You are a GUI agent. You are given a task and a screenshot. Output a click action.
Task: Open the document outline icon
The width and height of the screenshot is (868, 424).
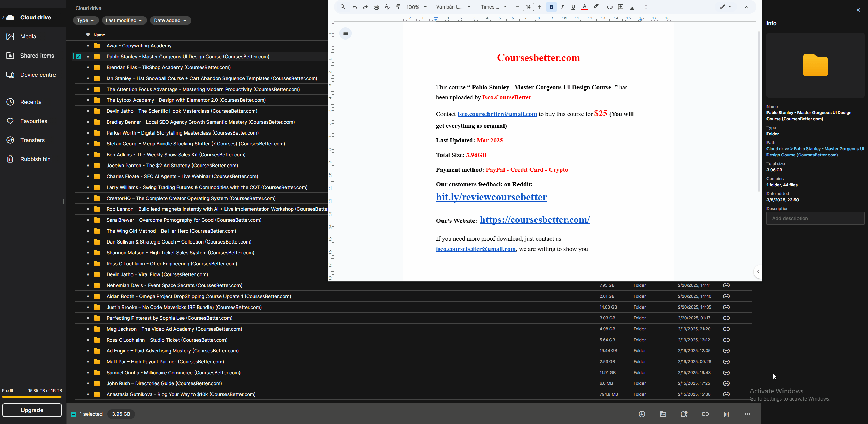tap(345, 33)
